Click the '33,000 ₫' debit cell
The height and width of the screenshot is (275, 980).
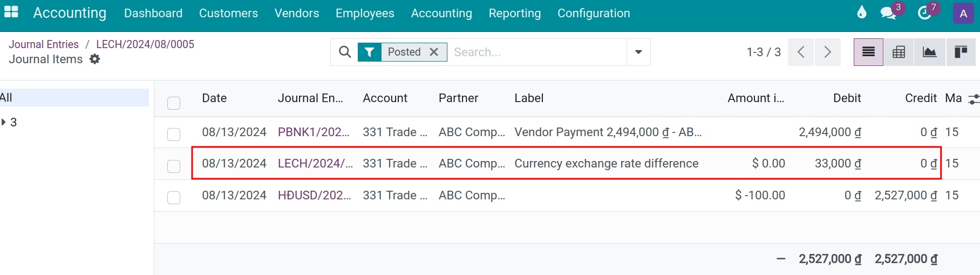(838, 163)
